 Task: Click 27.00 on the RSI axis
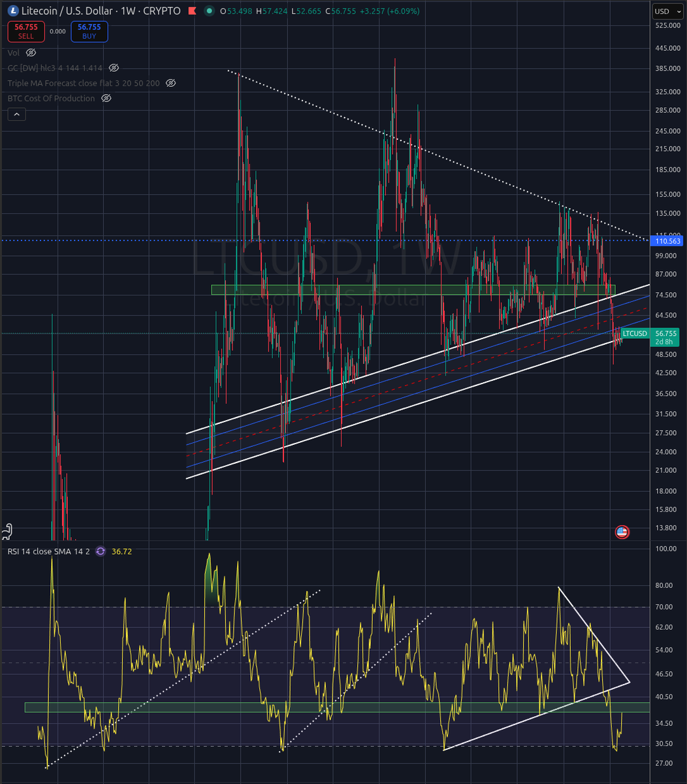coord(663,763)
